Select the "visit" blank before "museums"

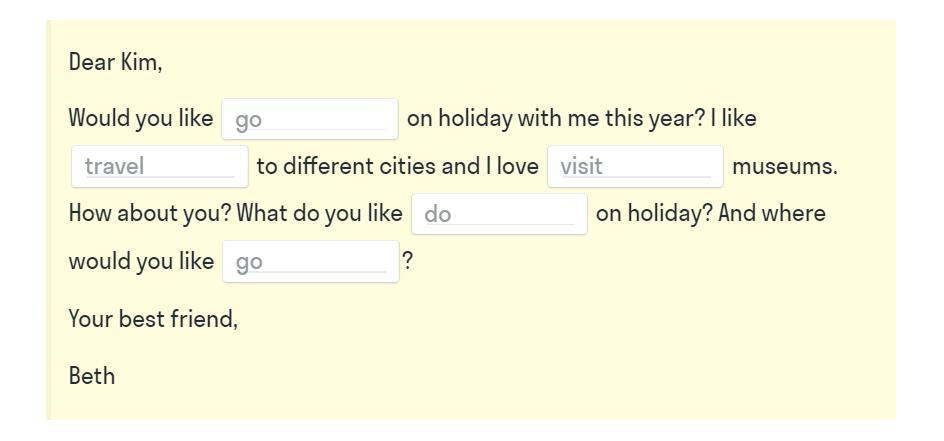(x=634, y=166)
